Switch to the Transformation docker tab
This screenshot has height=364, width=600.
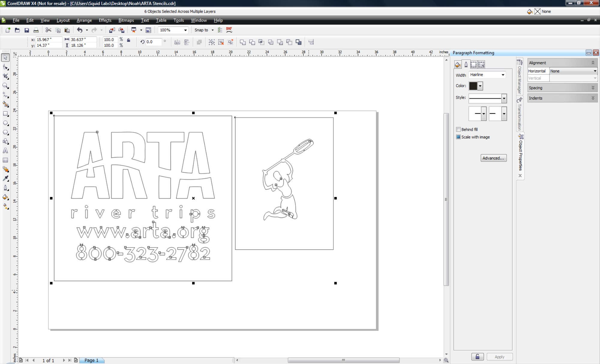click(520, 114)
